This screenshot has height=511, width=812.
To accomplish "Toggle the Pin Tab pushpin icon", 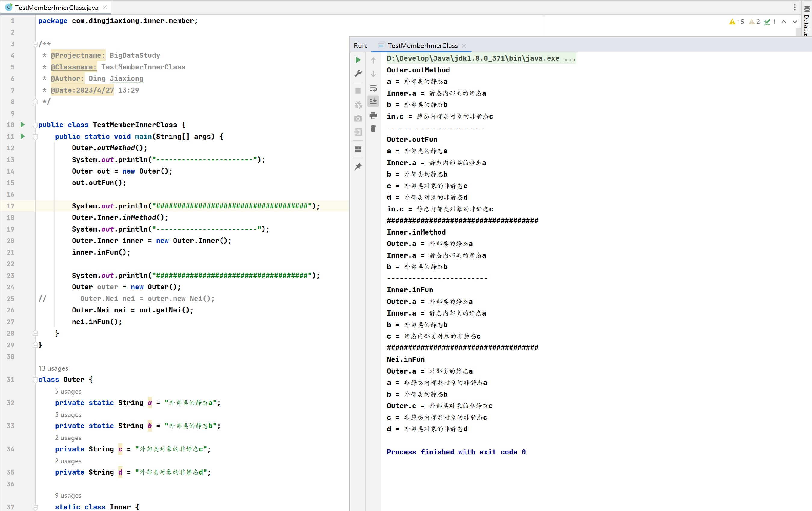I will coord(358,167).
